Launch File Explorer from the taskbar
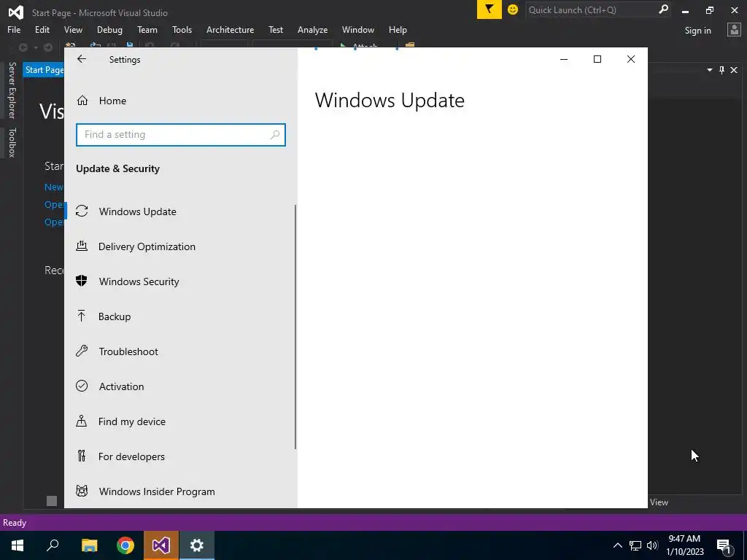This screenshot has height=560, width=747. click(x=89, y=545)
